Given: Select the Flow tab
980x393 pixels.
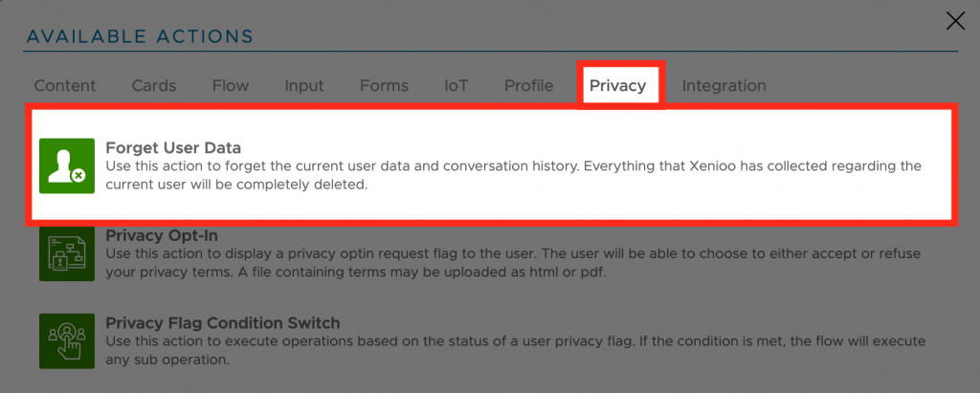Looking at the screenshot, I should (231, 86).
